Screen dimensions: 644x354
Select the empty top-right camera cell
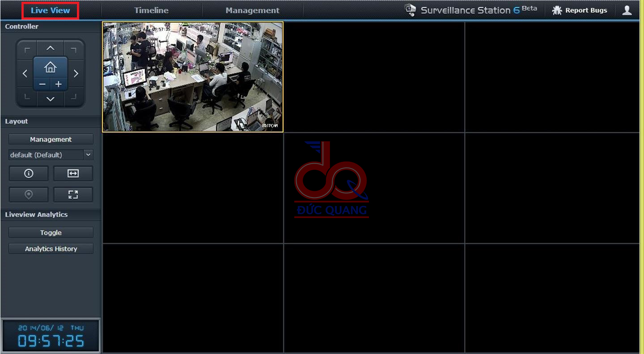click(x=552, y=77)
